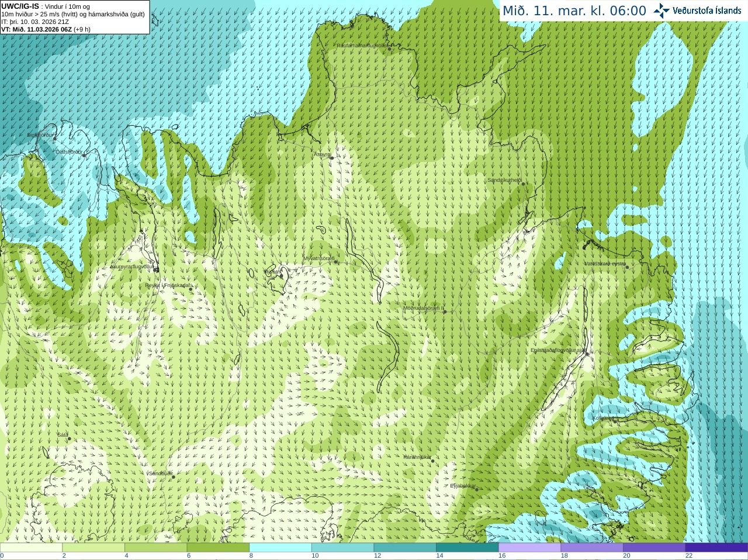
Task: Click the Reykir í Fnjóskadal station dot
Action: [191, 289]
